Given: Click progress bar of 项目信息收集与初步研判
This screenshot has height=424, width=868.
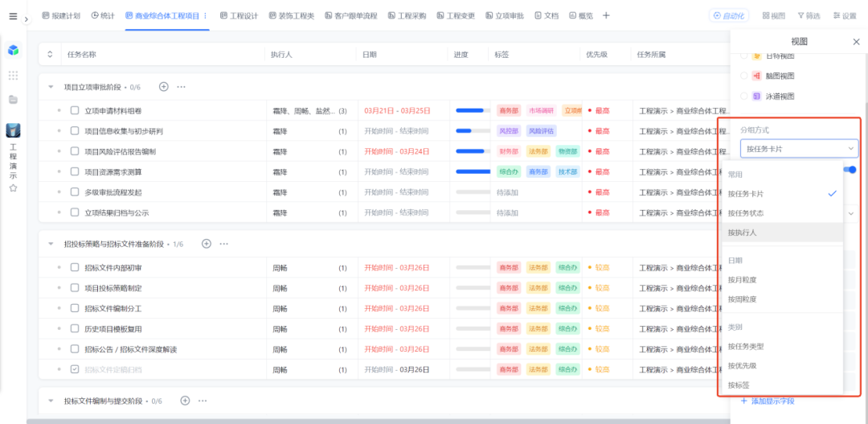Looking at the screenshot, I should 473,131.
